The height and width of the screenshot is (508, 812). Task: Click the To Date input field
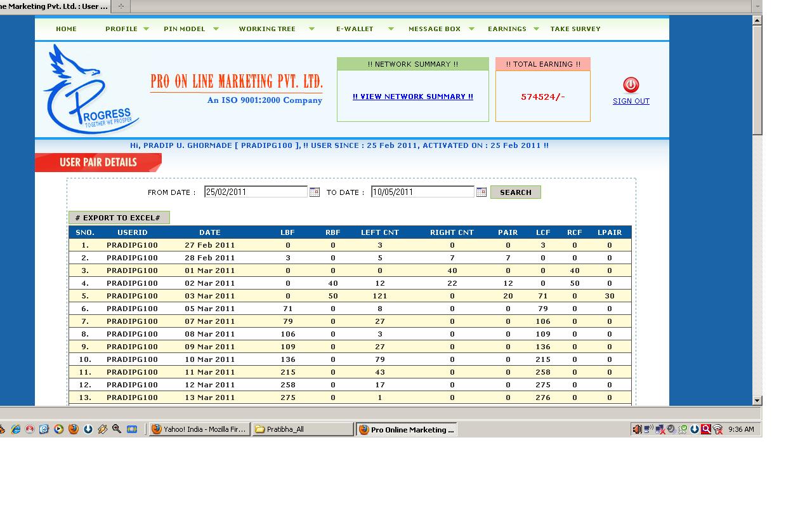coord(422,192)
